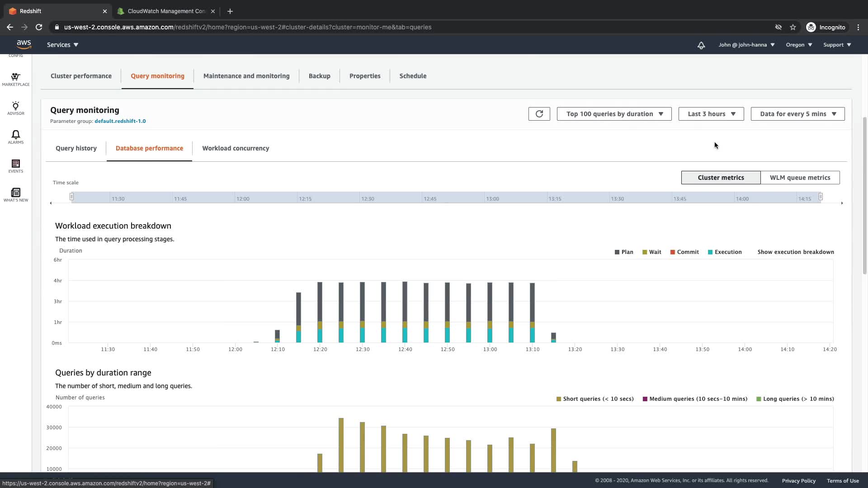Screen dimensions: 868x488
Task: Click the AWS notifications bell icon
Action: (701, 45)
